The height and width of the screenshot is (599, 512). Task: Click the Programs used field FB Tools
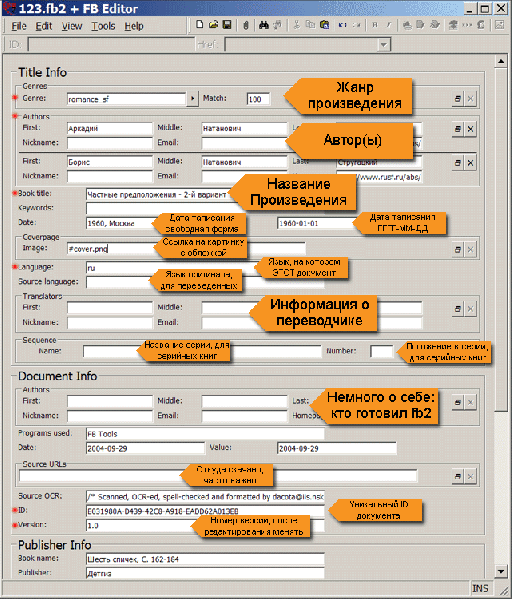[x=205, y=434]
